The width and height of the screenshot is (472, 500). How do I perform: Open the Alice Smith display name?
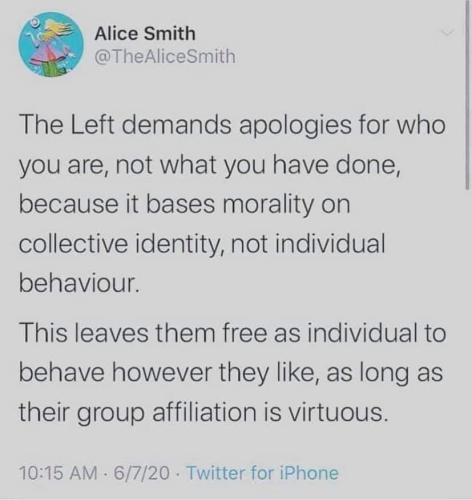pos(145,34)
